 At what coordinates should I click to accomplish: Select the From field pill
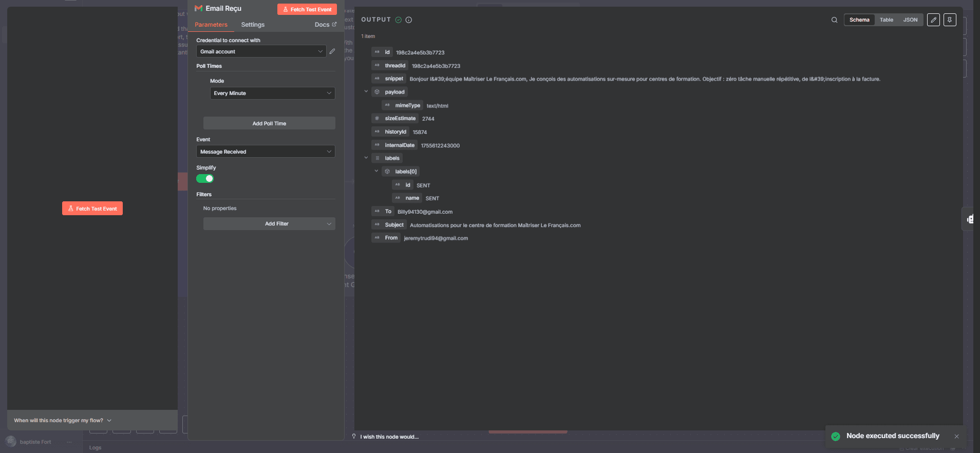tap(386, 238)
